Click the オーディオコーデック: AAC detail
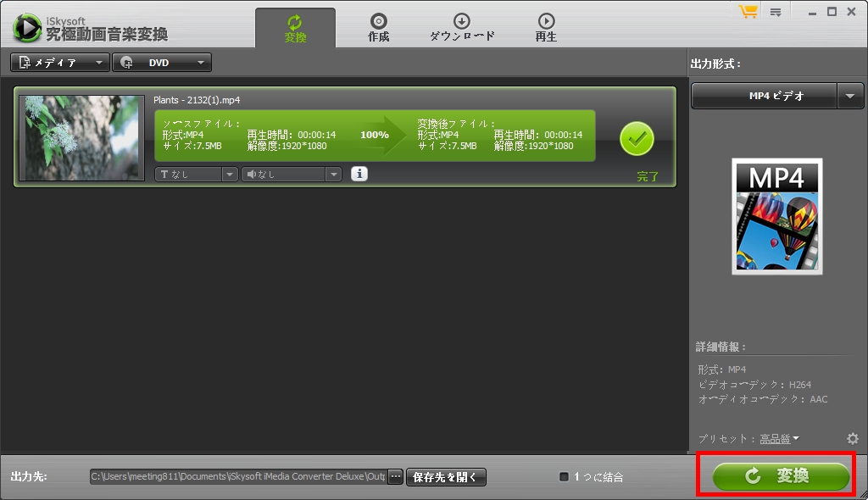The image size is (868, 500). coord(763,399)
